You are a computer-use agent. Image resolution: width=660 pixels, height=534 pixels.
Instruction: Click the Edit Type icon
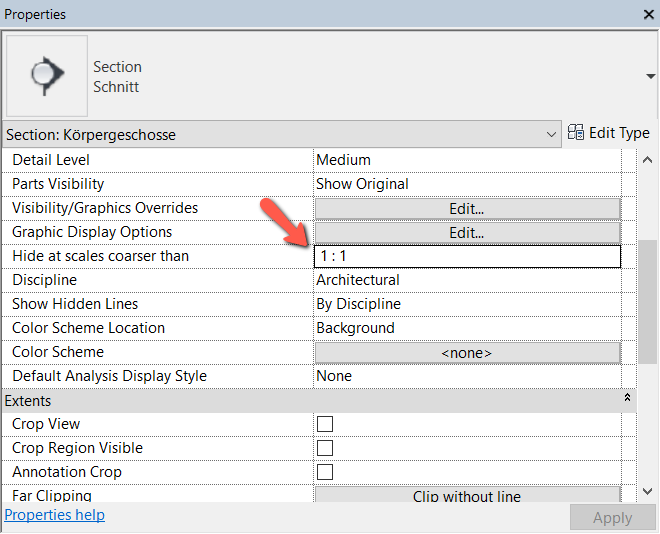(577, 132)
